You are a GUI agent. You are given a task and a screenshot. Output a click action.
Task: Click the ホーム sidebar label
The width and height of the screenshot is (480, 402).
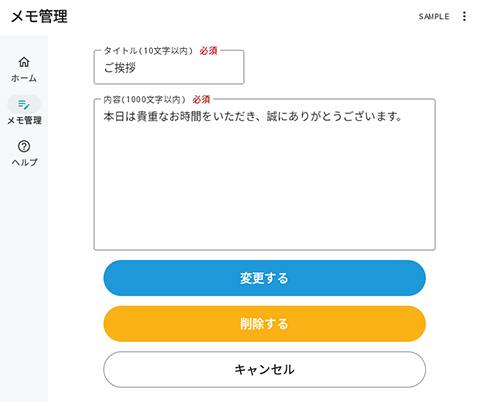click(24, 78)
